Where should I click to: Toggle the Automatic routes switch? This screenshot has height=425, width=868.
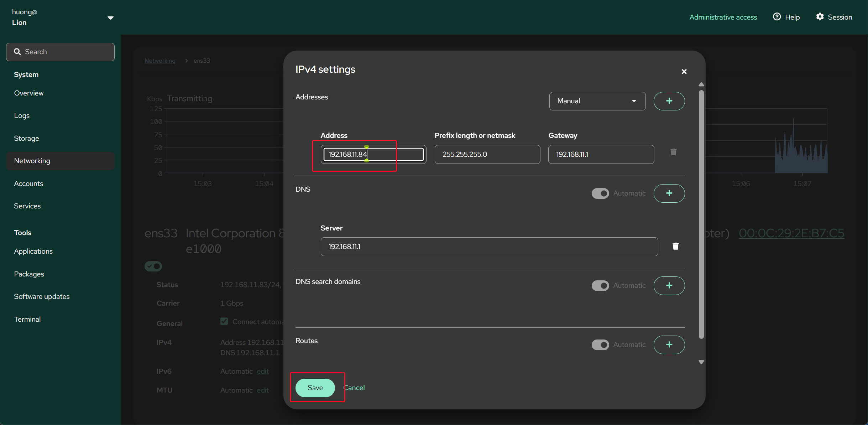(x=600, y=345)
